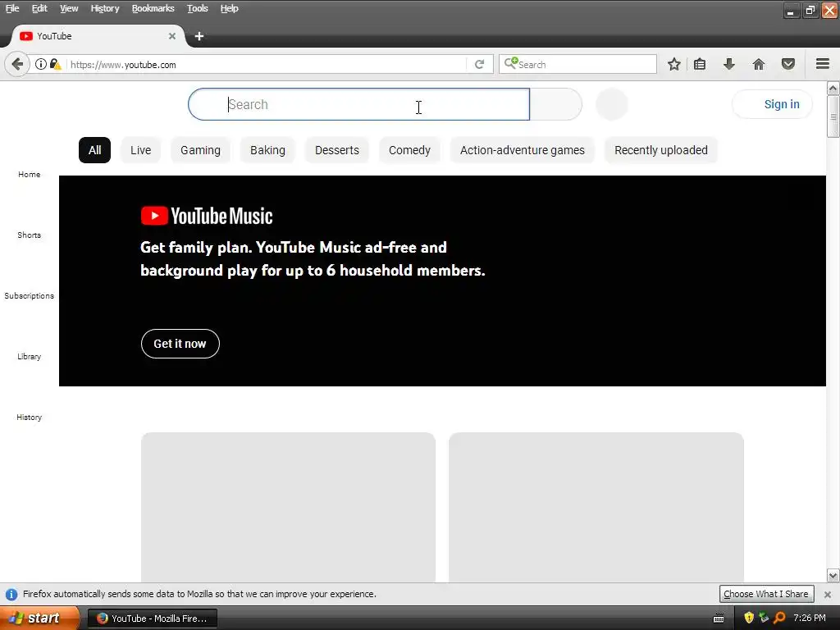Viewport: 840px width, 630px height.
Task: Click the padlock with warning icon
Action: [x=55, y=64]
